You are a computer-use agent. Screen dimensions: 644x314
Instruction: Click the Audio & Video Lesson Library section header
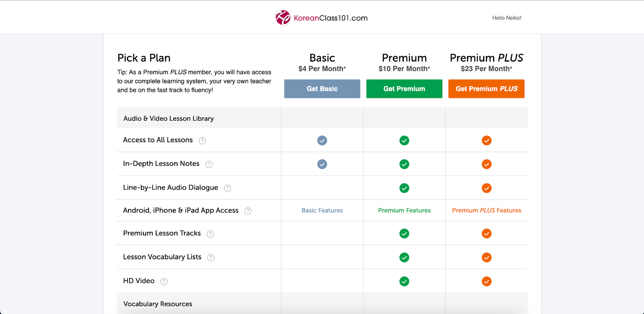click(169, 118)
